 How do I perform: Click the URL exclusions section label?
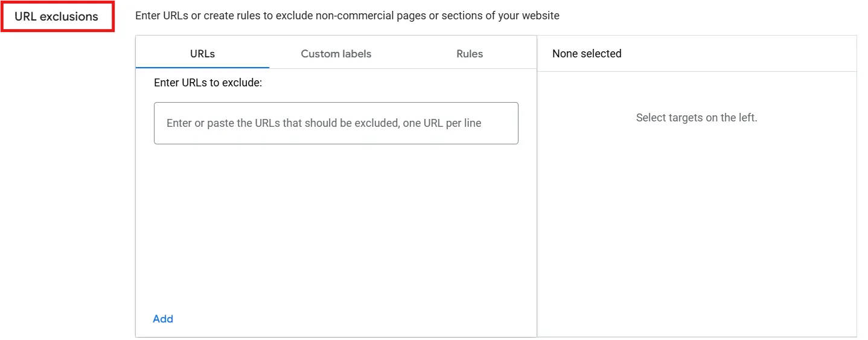pos(57,16)
